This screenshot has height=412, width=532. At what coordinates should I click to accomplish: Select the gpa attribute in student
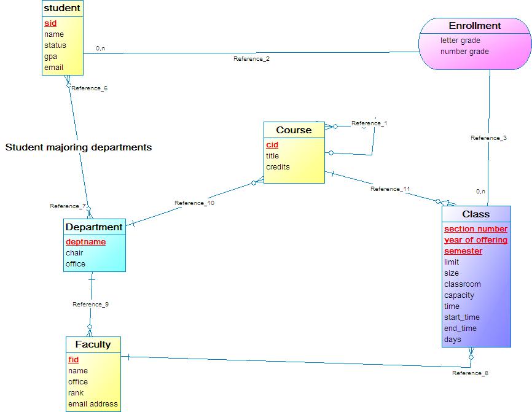click(50, 56)
